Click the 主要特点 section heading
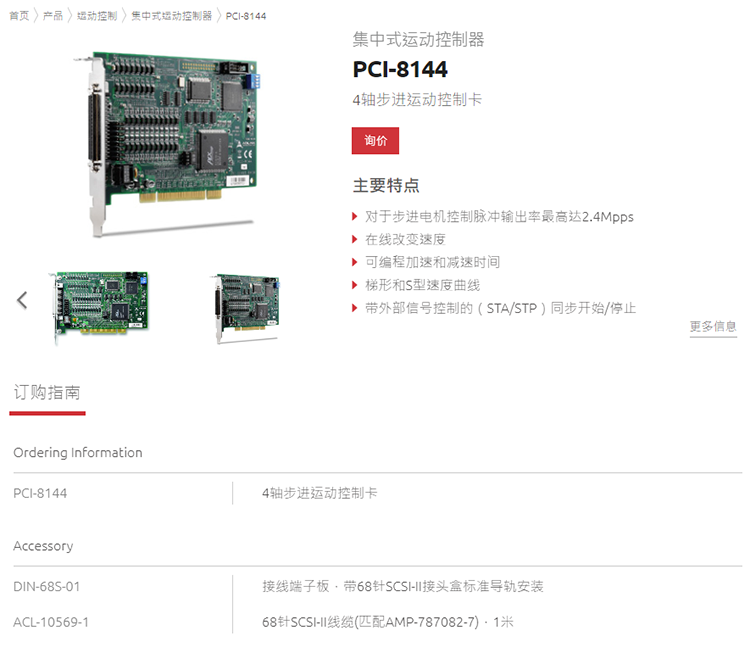This screenshot has width=750, height=653. coord(386,186)
